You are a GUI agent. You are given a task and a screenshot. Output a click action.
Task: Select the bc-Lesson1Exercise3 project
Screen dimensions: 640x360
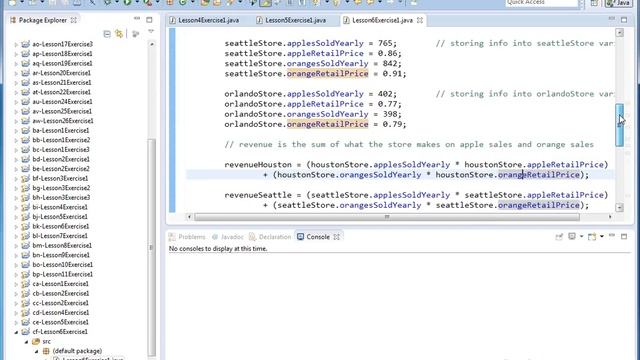[61, 150]
